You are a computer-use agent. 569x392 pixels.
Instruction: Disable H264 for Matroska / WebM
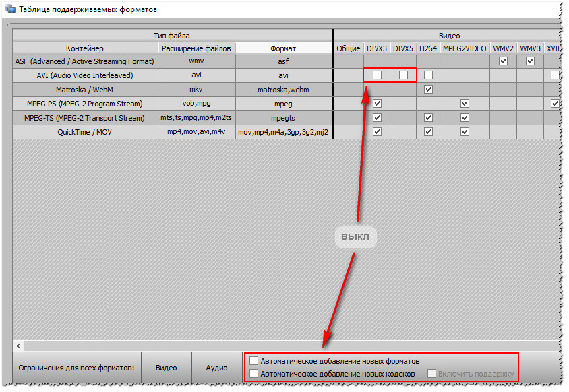point(428,90)
